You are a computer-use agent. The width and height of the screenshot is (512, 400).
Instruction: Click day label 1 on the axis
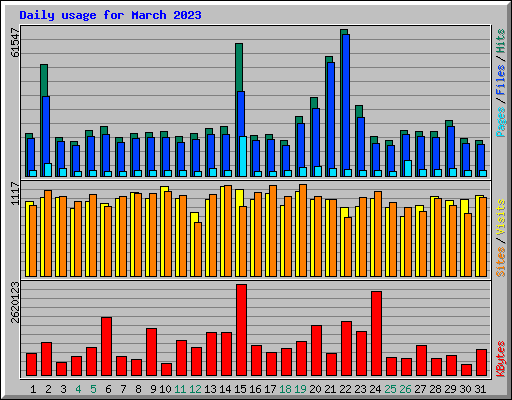tap(33, 389)
